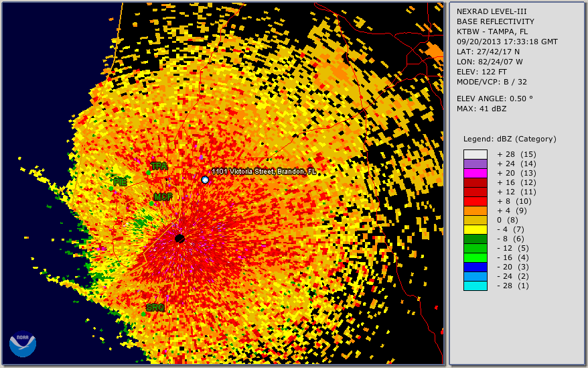Select the 'MODE/VCP: B / 32' text
The width and height of the screenshot is (588, 368).
492,82
